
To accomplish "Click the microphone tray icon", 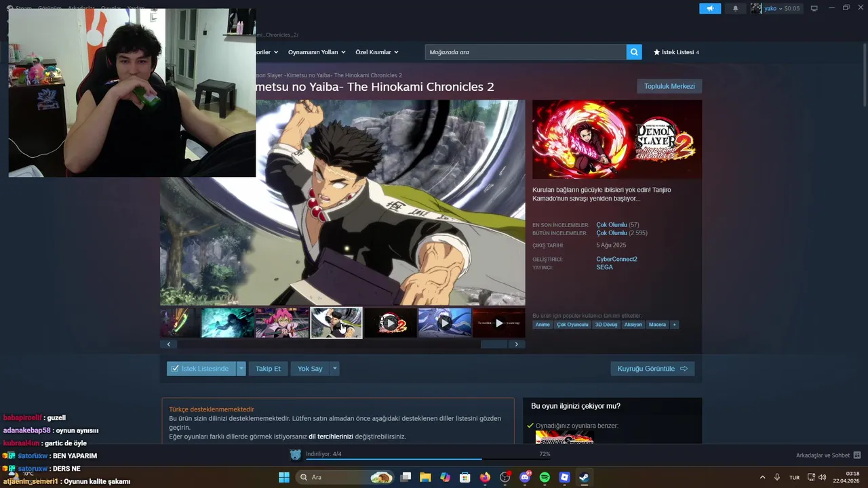I will pyautogui.click(x=776, y=477).
